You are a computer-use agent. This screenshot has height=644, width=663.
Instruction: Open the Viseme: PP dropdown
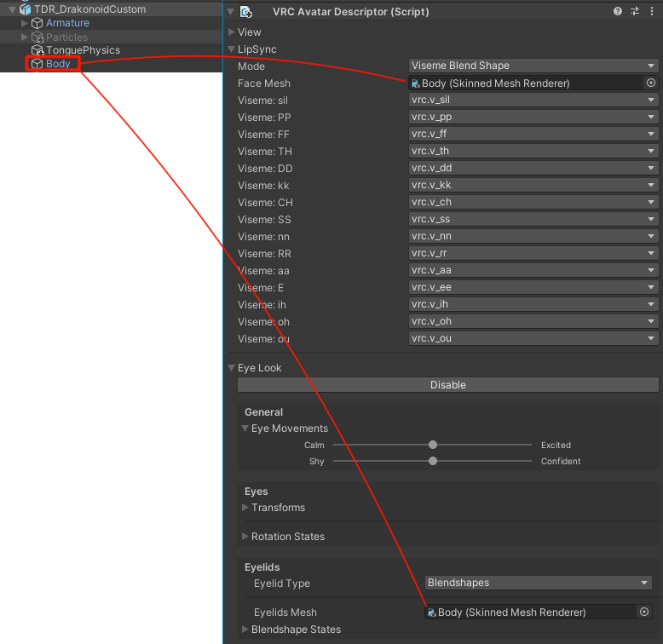tap(533, 117)
